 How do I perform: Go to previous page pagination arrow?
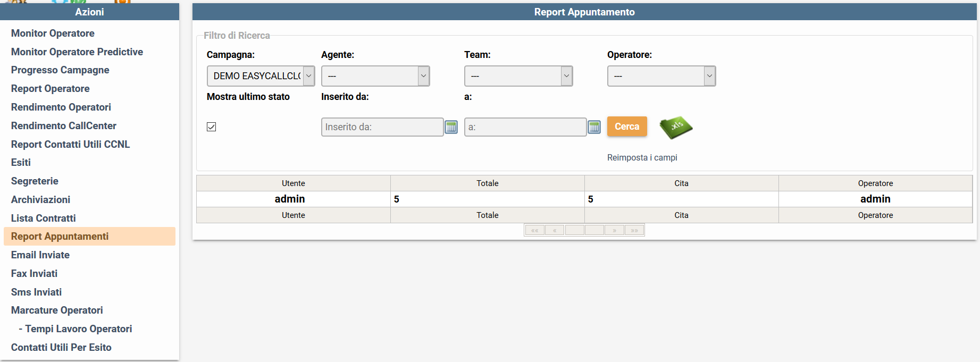[555, 230]
